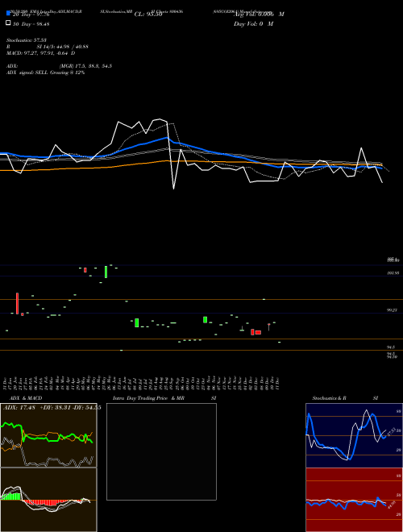This screenshot has height=532, width=403.
Task: Click the 'Day Vol: 0 M' label
Action: [x=253, y=23]
